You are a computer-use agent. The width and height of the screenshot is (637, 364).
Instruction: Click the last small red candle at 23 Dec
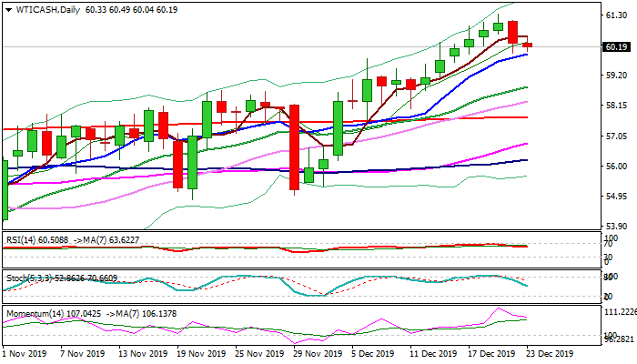(x=528, y=45)
